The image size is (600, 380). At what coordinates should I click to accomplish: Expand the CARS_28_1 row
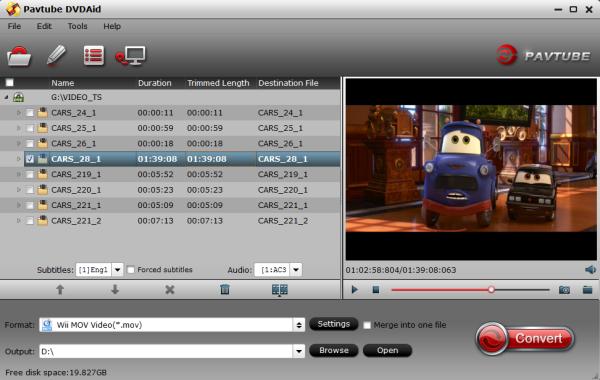18,159
